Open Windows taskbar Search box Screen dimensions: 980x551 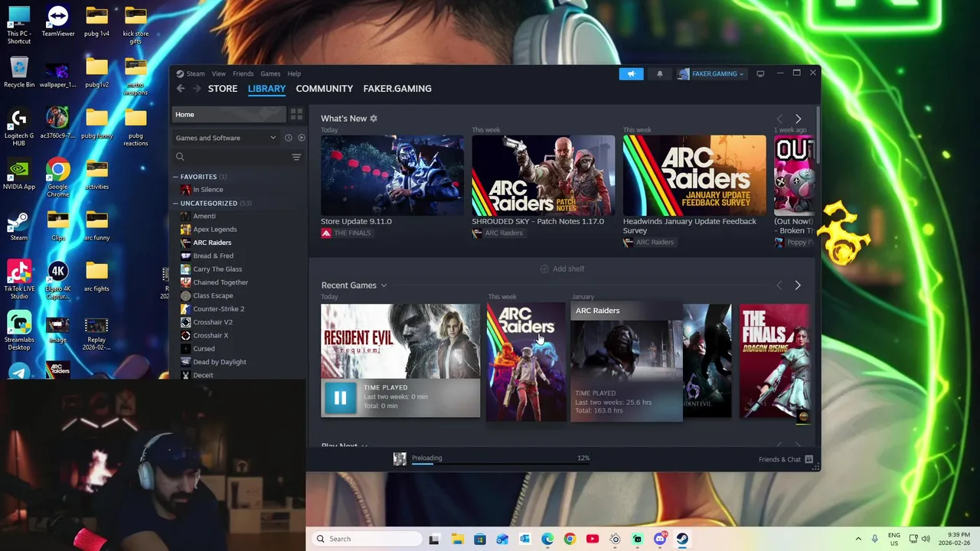tap(367, 539)
